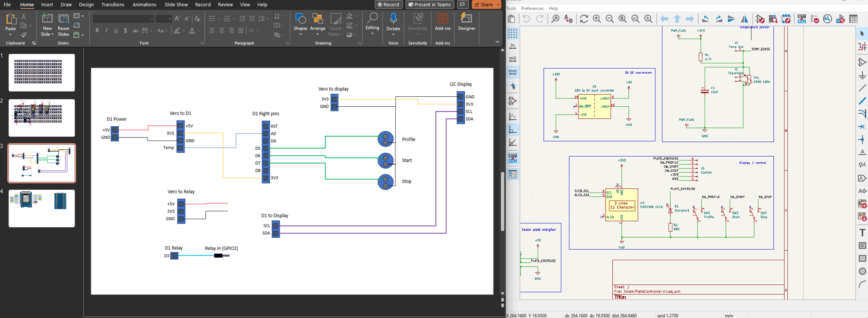Open the Designer pane in PowerPoint
Screen dimensions: 868x318
(467, 22)
